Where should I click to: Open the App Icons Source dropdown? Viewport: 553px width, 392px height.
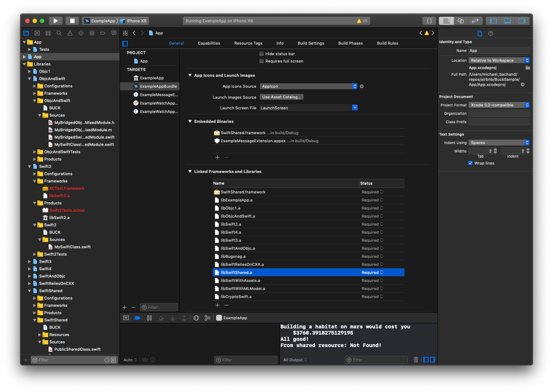coord(308,86)
